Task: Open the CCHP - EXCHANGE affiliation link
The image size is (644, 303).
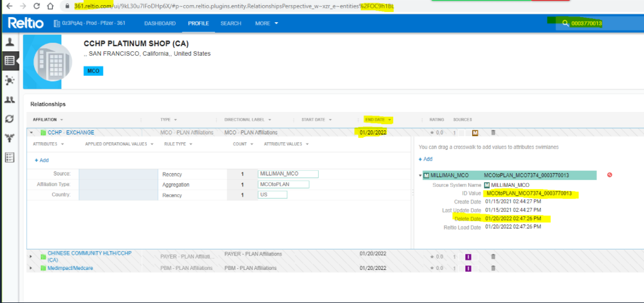Action: (x=71, y=132)
